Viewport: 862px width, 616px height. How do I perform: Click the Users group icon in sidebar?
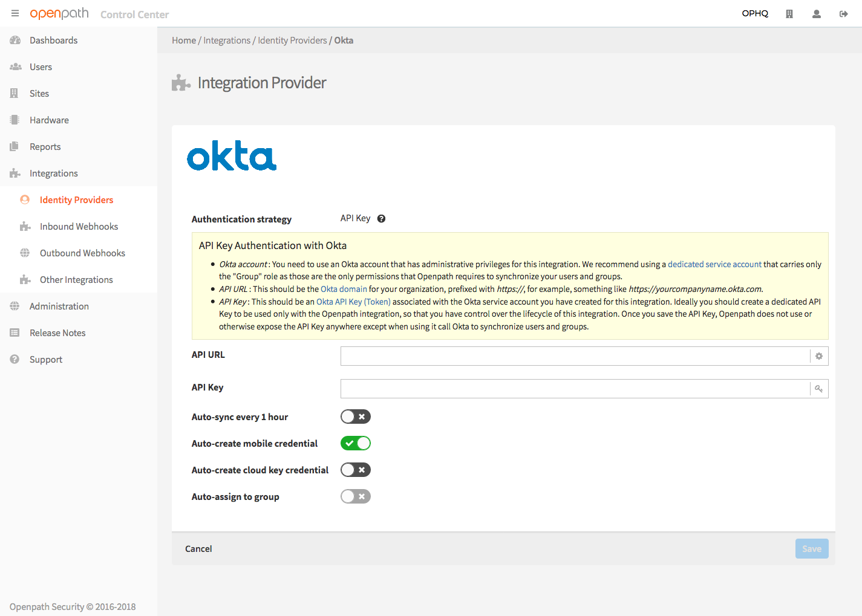pos(15,67)
